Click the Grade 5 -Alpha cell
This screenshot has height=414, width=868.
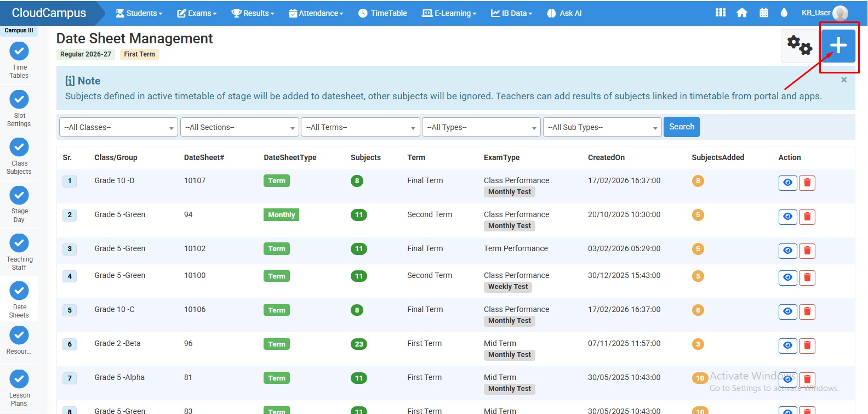(x=119, y=377)
